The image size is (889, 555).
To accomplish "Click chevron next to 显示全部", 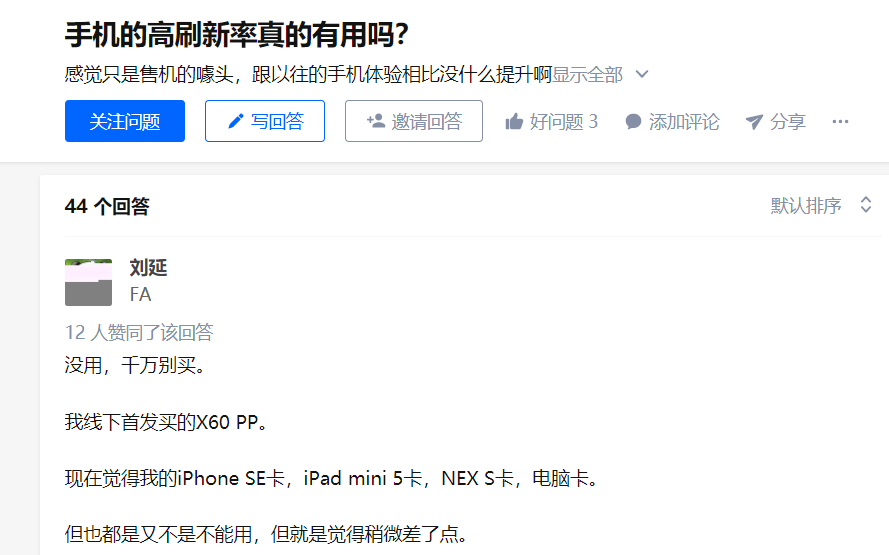I will (642, 74).
